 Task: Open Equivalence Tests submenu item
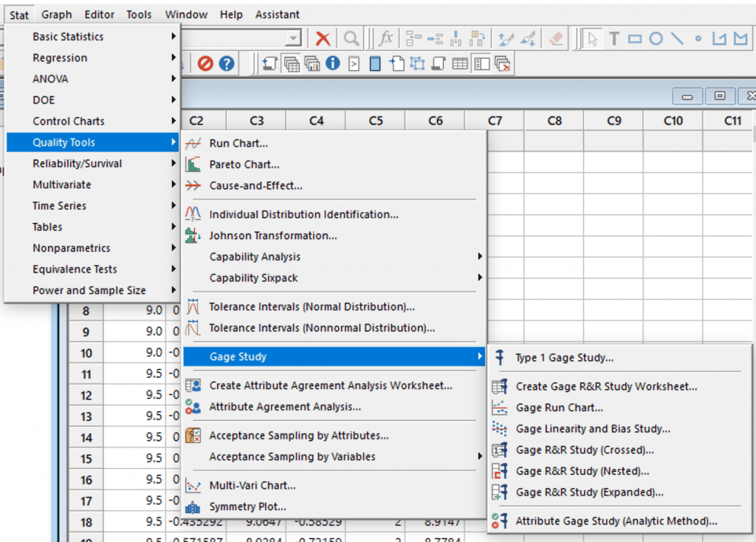tap(92, 270)
